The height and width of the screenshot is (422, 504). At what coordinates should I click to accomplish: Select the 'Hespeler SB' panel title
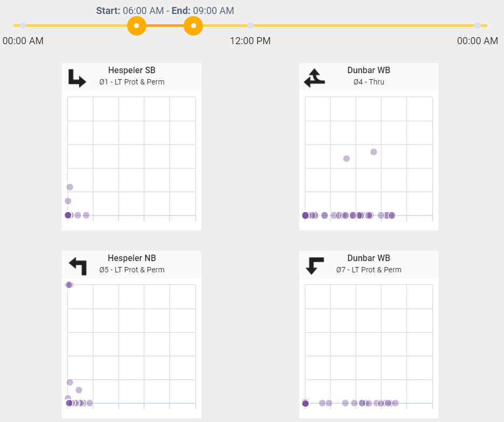(x=131, y=70)
